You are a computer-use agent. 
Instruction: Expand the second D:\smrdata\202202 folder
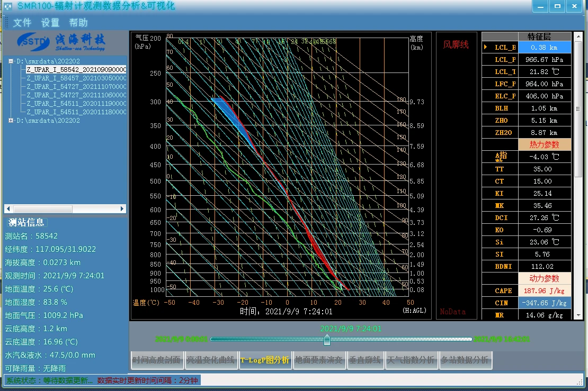[x=11, y=121]
